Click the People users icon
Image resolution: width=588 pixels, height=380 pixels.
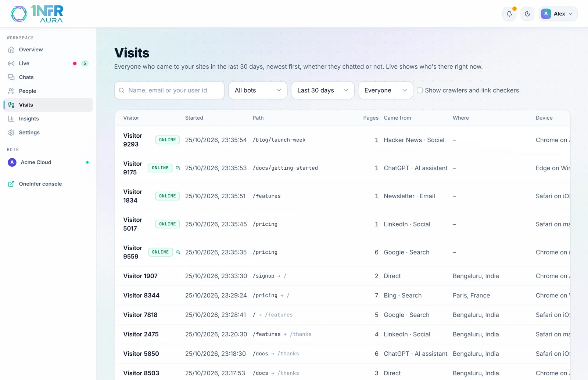tap(11, 91)
